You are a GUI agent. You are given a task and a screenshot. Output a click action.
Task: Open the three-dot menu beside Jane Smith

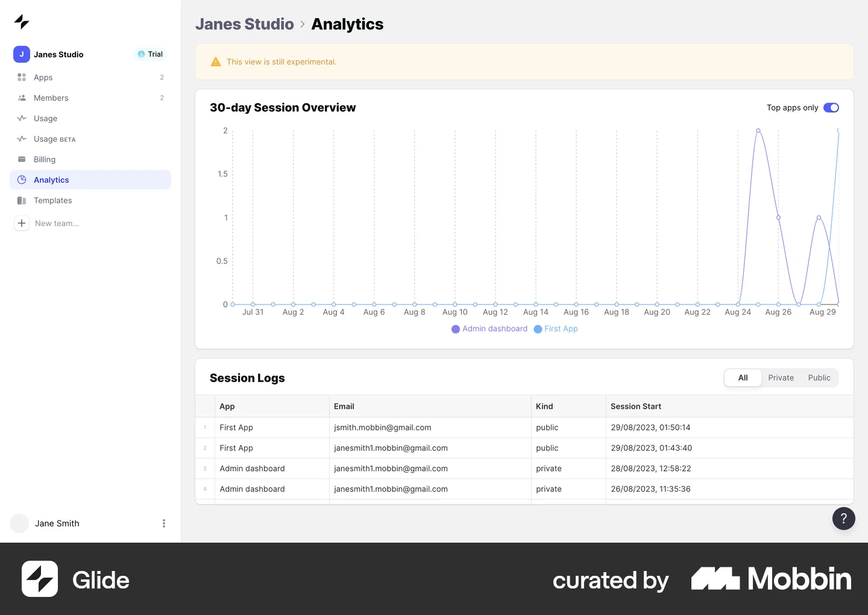(x=163, y=523)
